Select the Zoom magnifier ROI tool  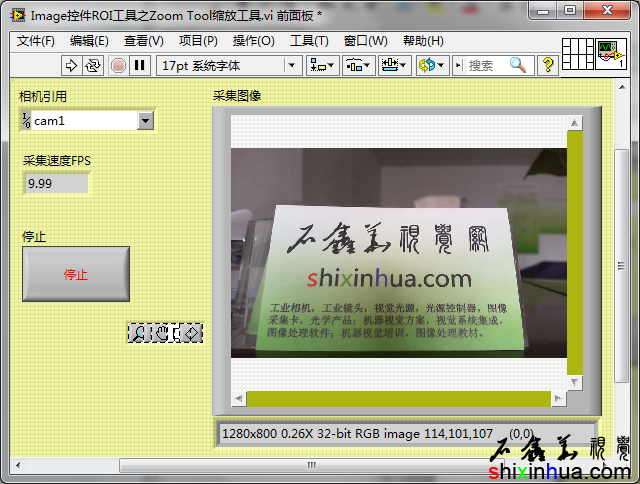click(x=140, y=333)
